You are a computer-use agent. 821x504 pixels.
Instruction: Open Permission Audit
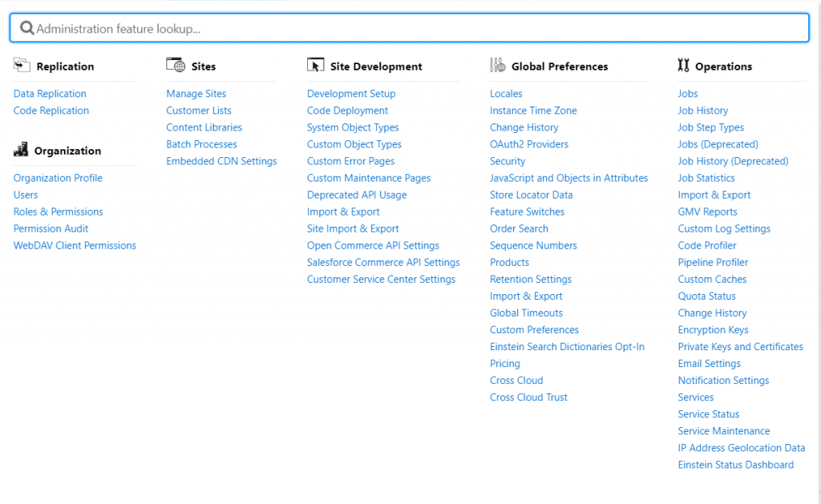coord(51,228)
